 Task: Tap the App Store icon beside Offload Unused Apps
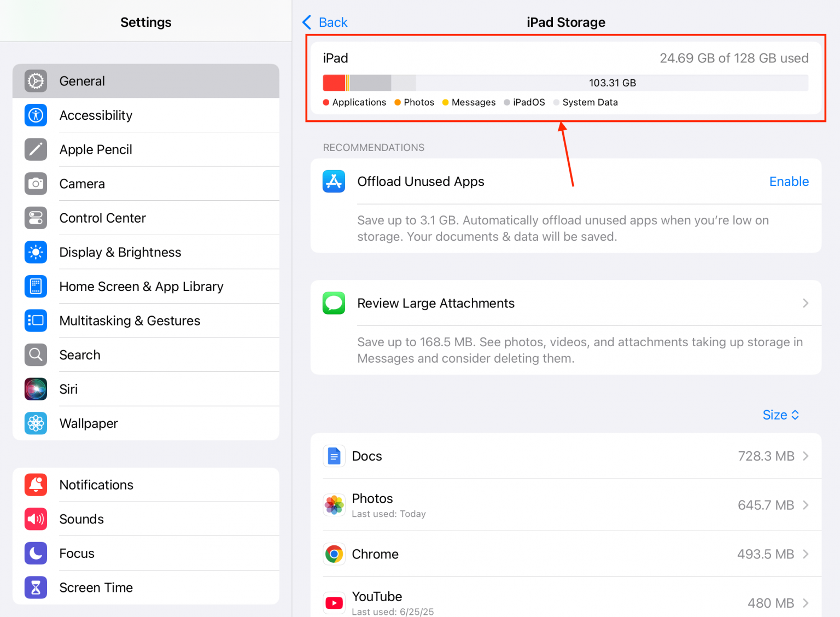pos(334,181)
